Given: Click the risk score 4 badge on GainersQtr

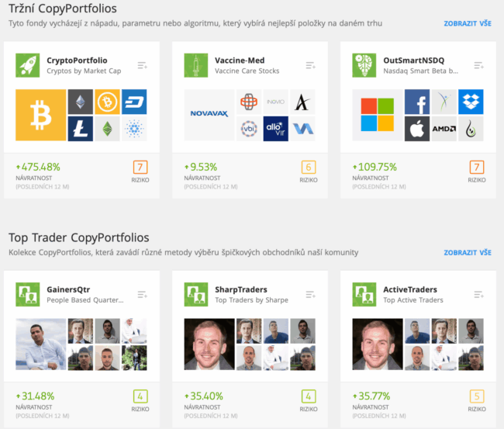Looking at the screenshot, I should point(140,396).
